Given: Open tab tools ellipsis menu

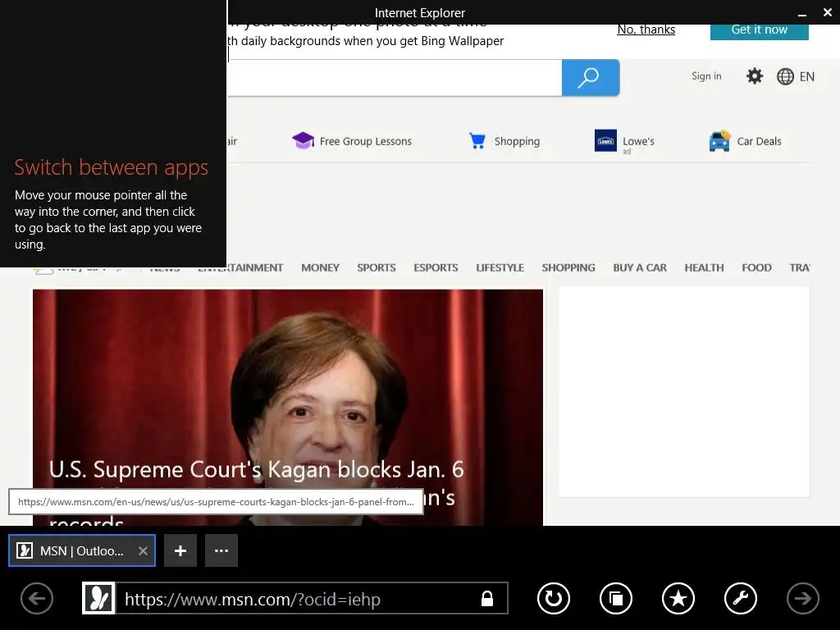Looking at the screenshot, I should (x=221, y=550).
